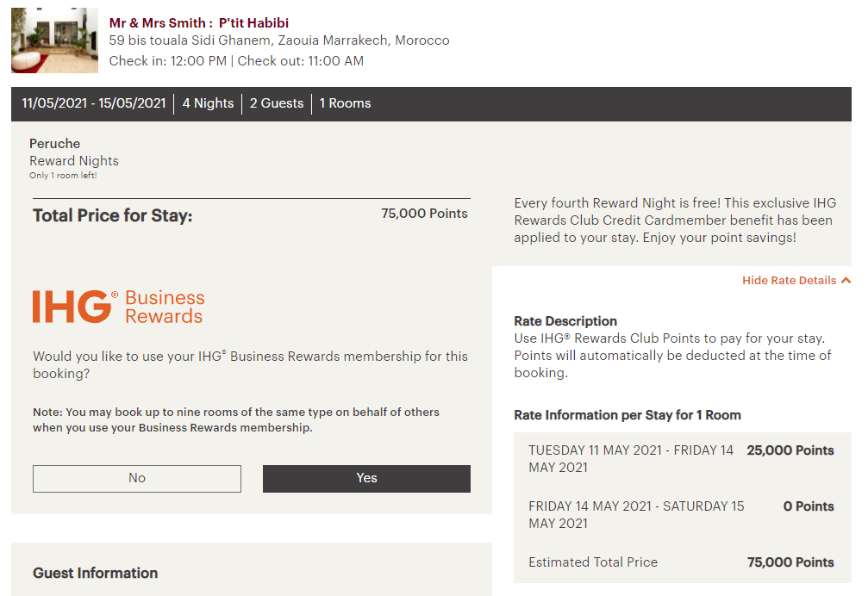This screenshot has width=868, height=596.
Task: Click the Peruche room name
Action: [x=54, y=144]
